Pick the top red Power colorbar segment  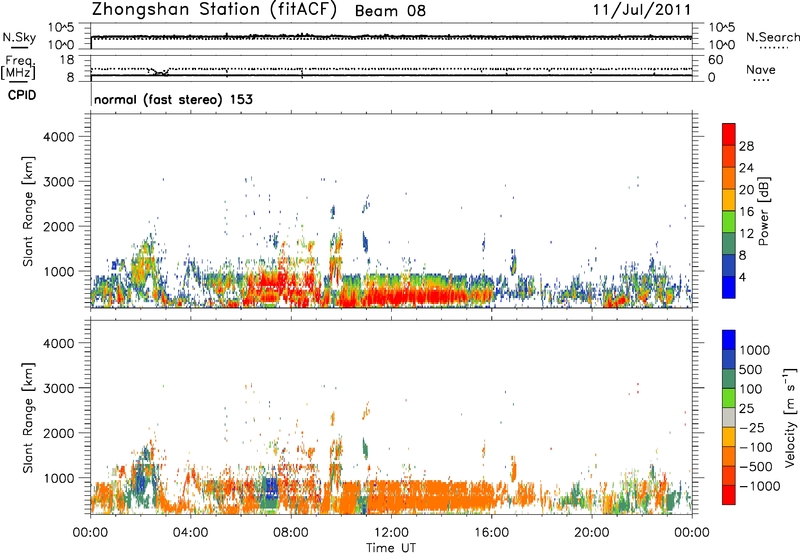(729, 135)
